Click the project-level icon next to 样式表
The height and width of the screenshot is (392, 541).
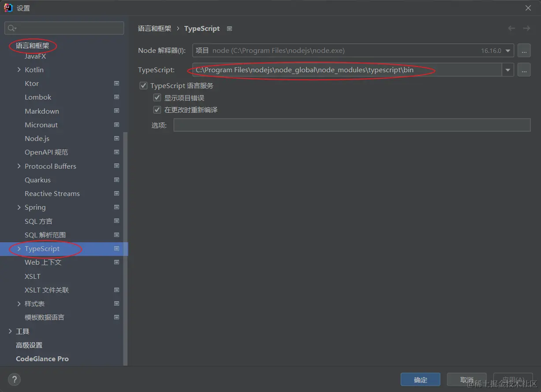117,303
